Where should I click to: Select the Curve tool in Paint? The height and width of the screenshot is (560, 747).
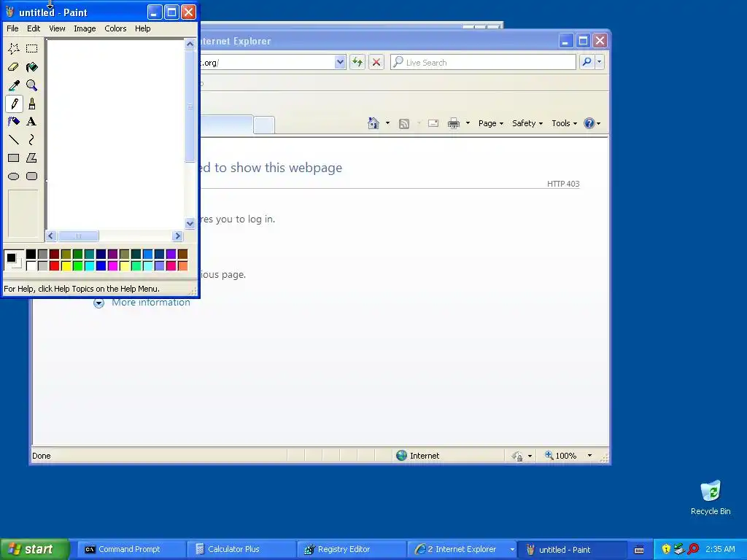(31, 139)
